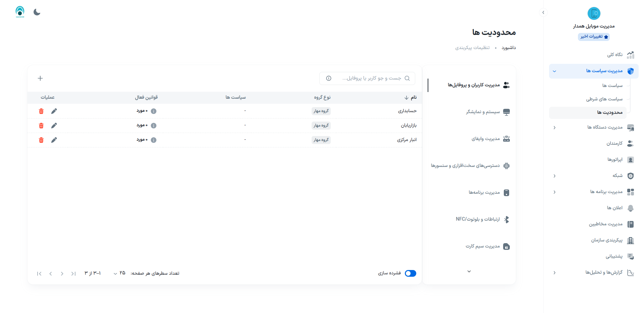Open سیاست های شرطی in the sidebar
This screenshot has width=644, height=313.
click(604, 99)
